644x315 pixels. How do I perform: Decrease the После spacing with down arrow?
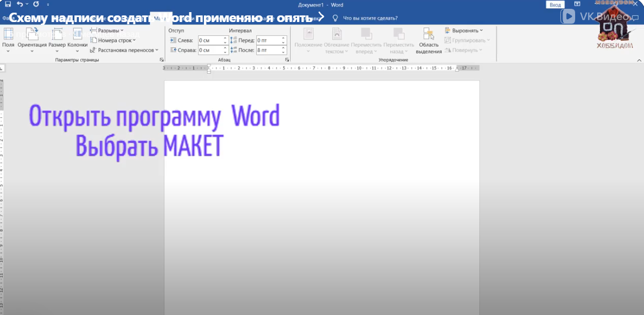tap(283, 52)
